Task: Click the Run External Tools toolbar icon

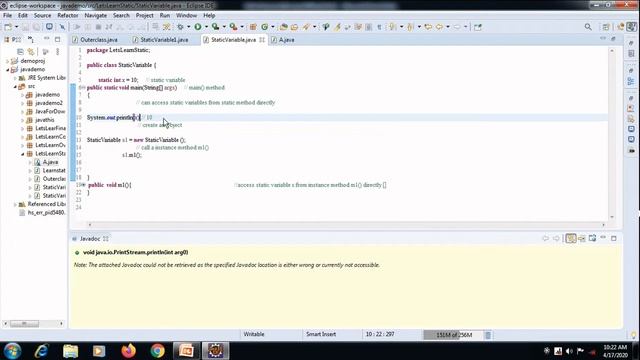Action: (x=233, y=27)
